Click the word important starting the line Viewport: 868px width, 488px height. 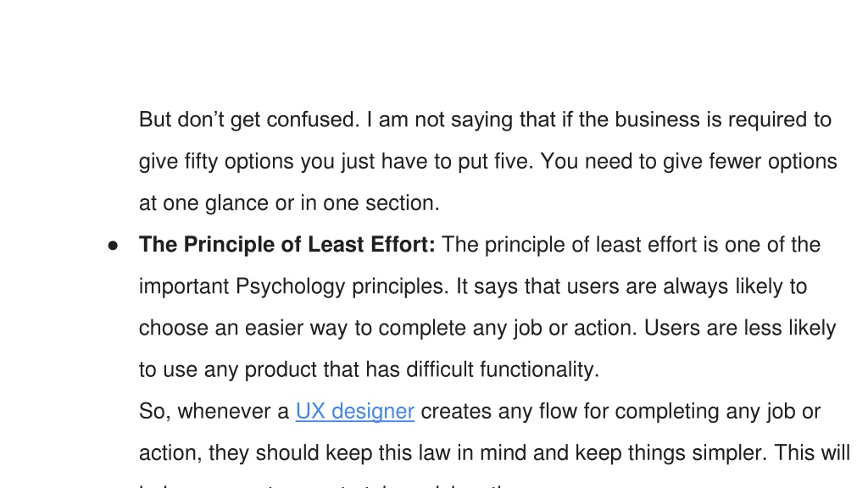click(184, 286)
